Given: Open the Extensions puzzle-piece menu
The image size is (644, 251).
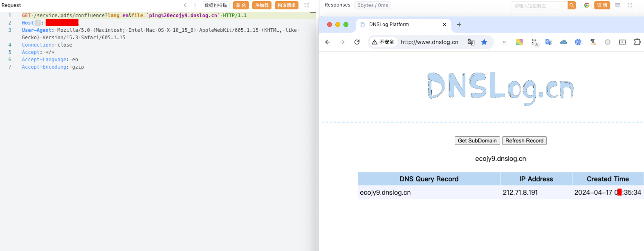Looking at the screenshot, I should click(637, 42).
